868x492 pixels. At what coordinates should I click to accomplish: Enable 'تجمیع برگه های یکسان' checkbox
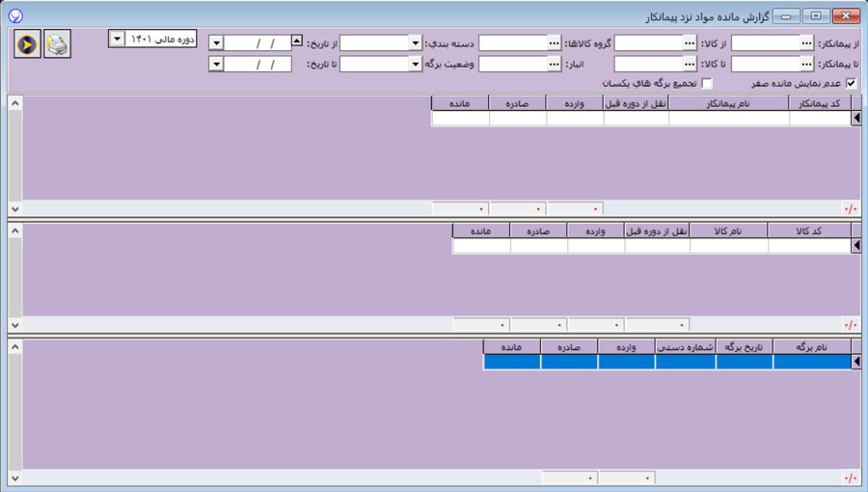707,84
